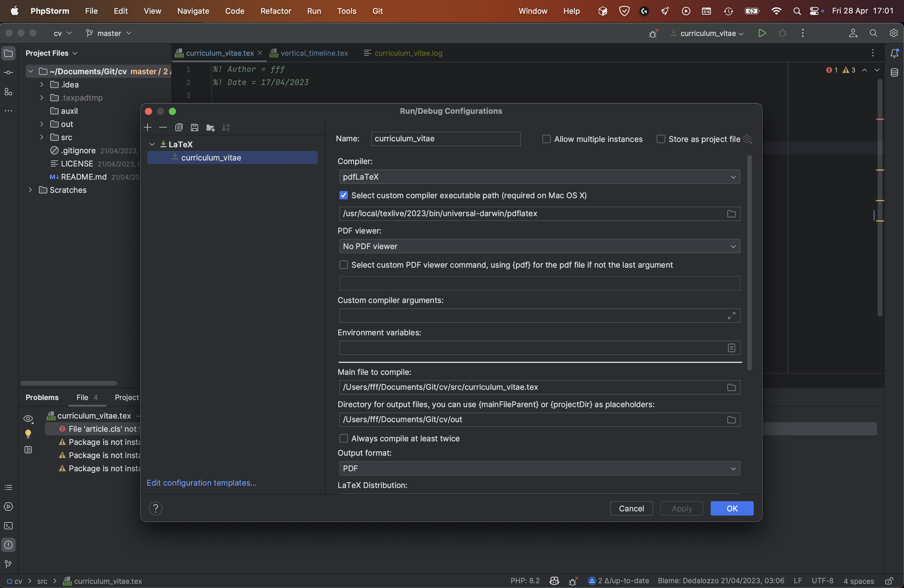Enable Allow multiple instances
The image size is (904, 588).
pos(546,139)
